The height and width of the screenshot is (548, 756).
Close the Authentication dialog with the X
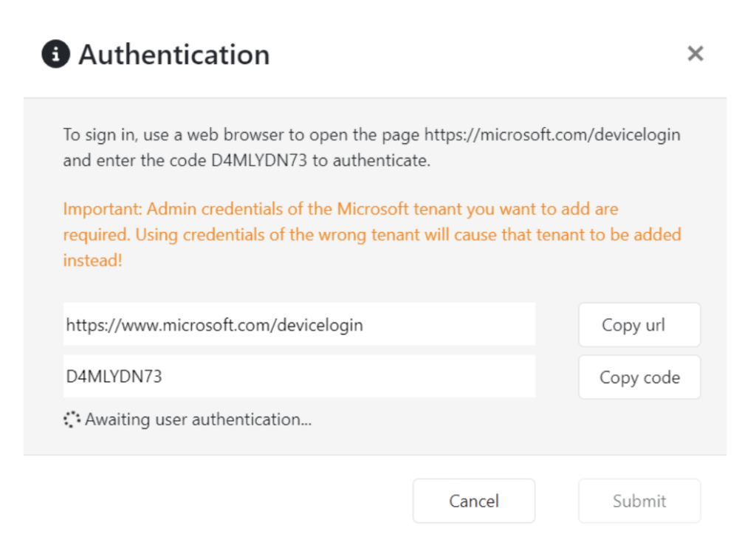(x=695, y=53)
